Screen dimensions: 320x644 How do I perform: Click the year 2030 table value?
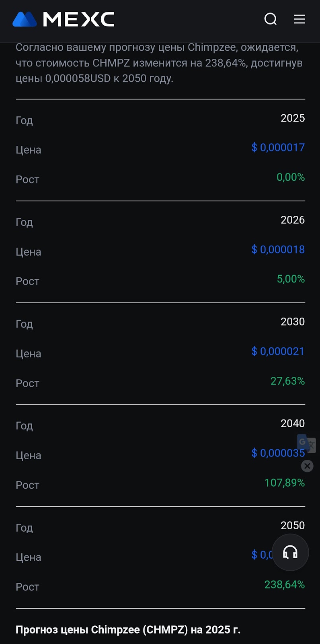click(292, 322)
